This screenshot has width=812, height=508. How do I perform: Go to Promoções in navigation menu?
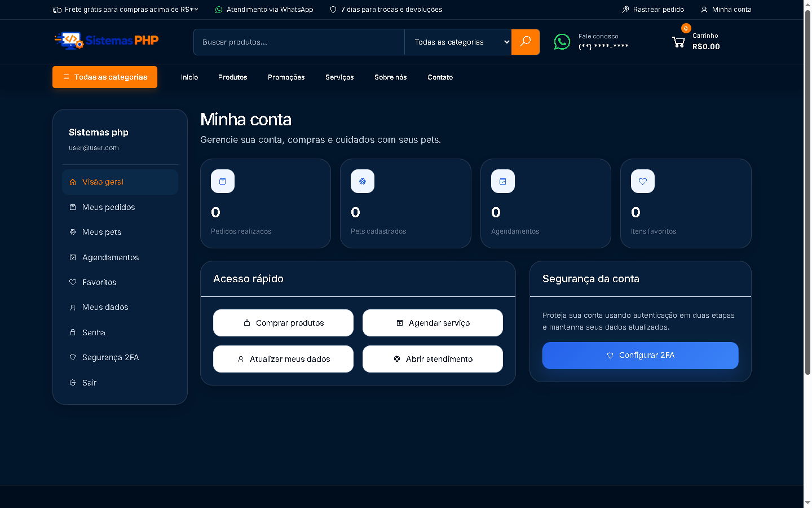pyautogui.click(x=286, y=77)
